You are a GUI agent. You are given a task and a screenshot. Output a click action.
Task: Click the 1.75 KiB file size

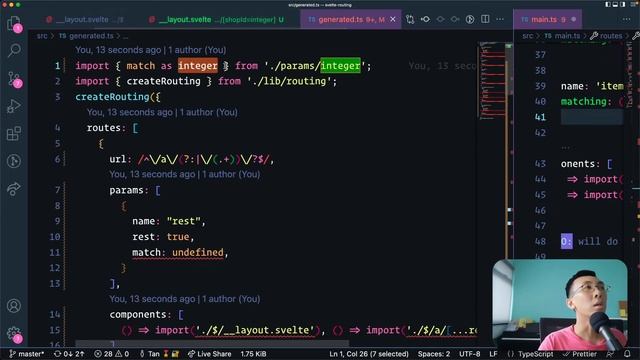[x=253, y=354]
